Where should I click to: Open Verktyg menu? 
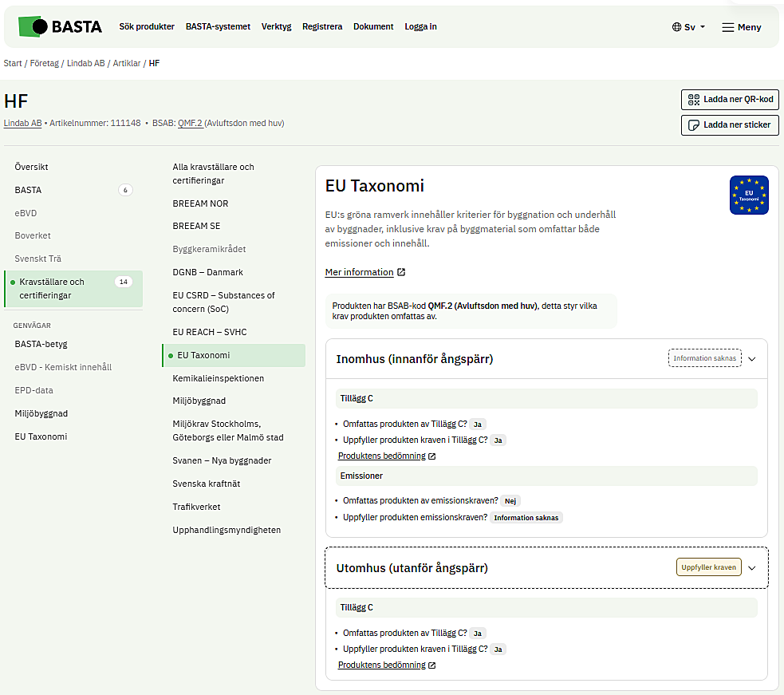(276, 26)
